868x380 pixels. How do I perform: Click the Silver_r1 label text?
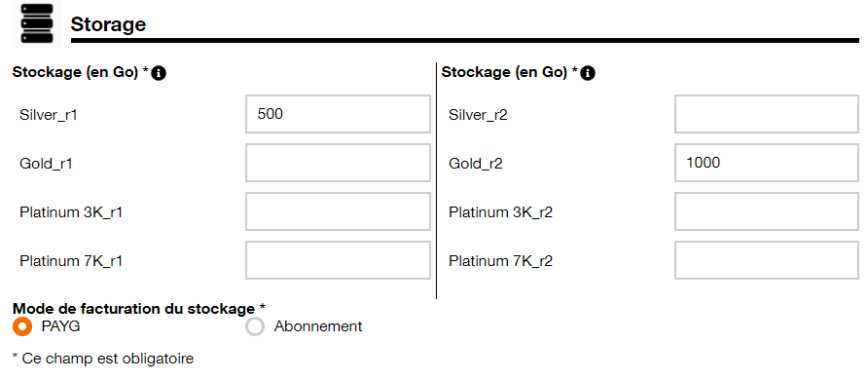click(x=48, y=115)
